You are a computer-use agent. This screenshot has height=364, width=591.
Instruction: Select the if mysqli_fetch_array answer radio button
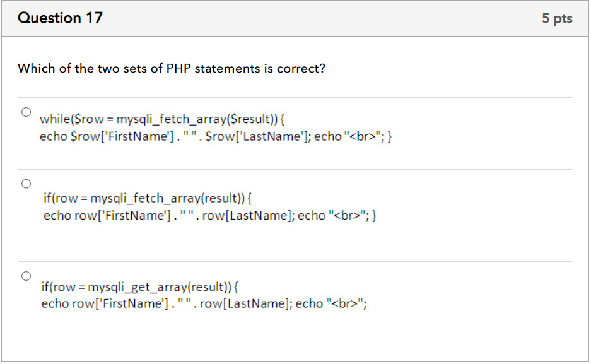[x=26, y=184]
